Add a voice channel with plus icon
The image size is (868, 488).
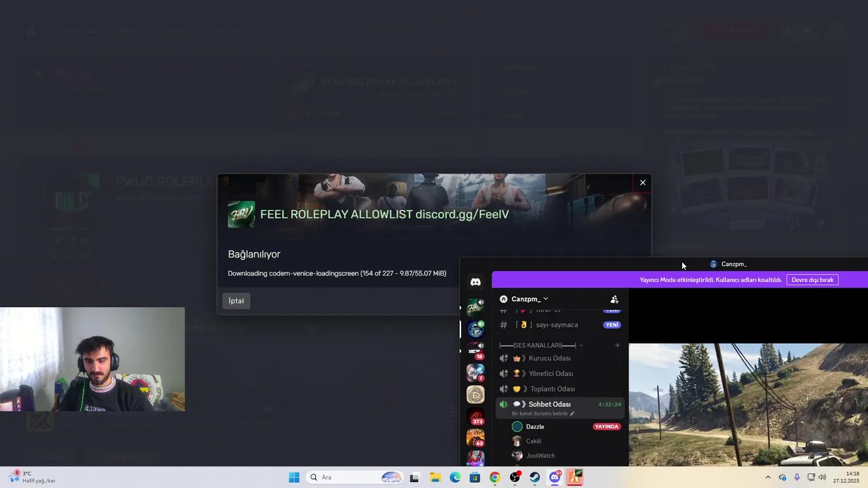(x=617, y=345)
